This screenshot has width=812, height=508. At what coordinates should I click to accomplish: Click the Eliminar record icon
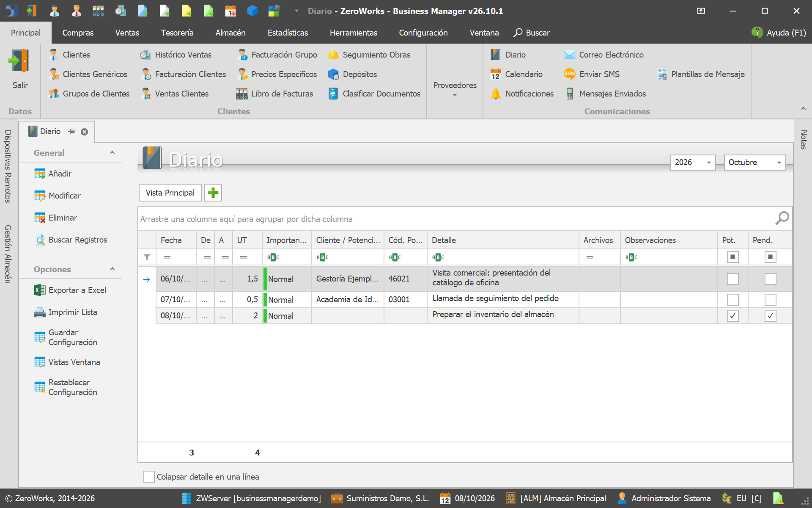click(40, 218)
